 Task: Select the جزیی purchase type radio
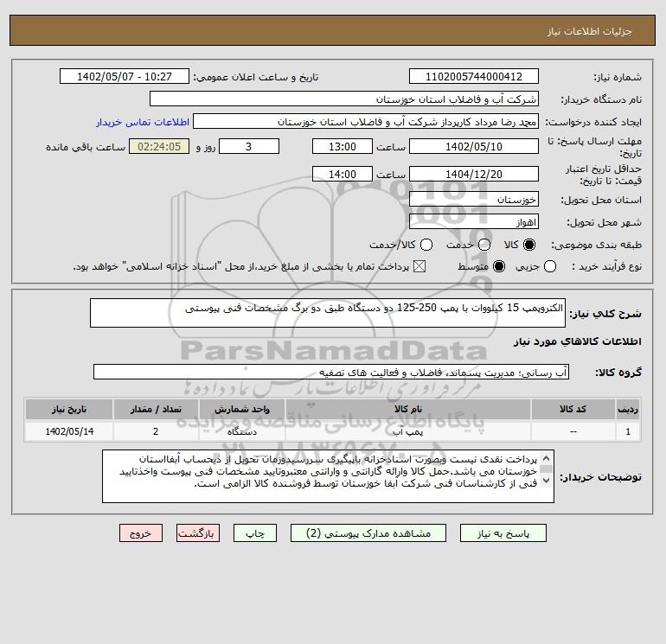pyautogui.click(x=550, y=266)
